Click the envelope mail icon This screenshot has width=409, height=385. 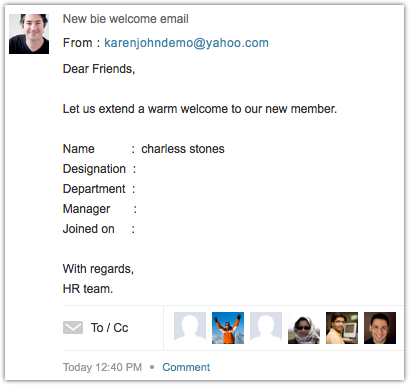73,328
